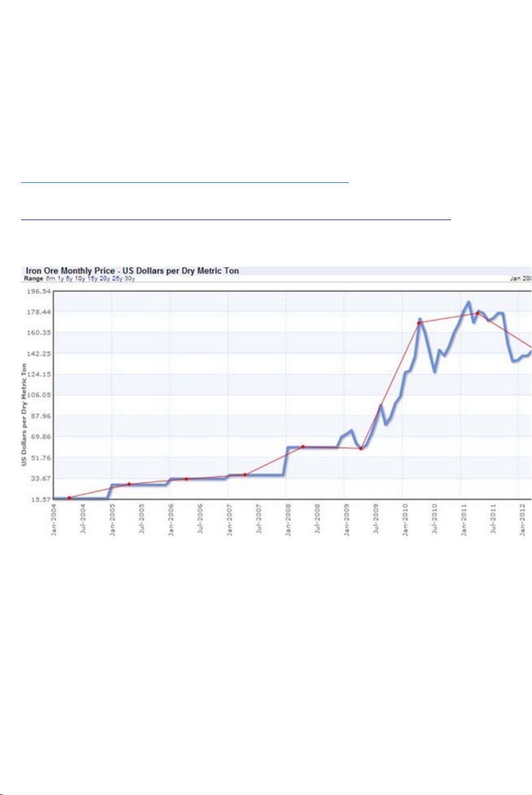Screen dimensions: 532x795
Task: Click the Iron Ore Monthly Price chart title
Action: click(132, 271)
